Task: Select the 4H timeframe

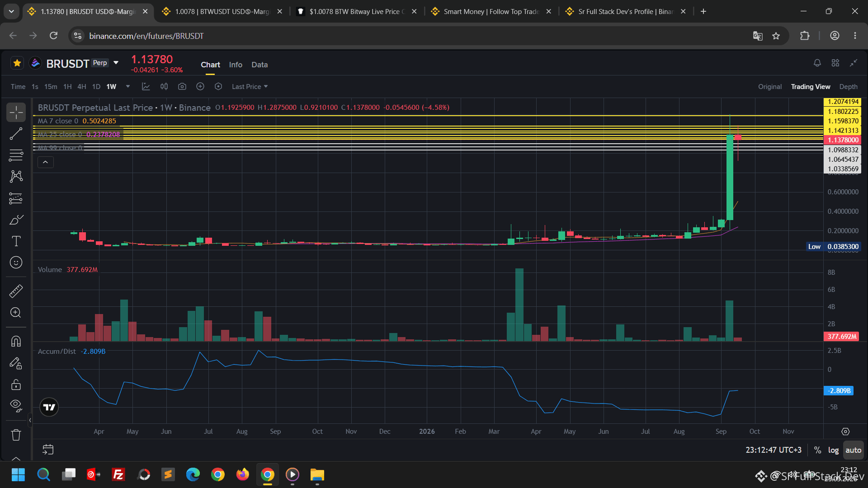Action: 82,86
